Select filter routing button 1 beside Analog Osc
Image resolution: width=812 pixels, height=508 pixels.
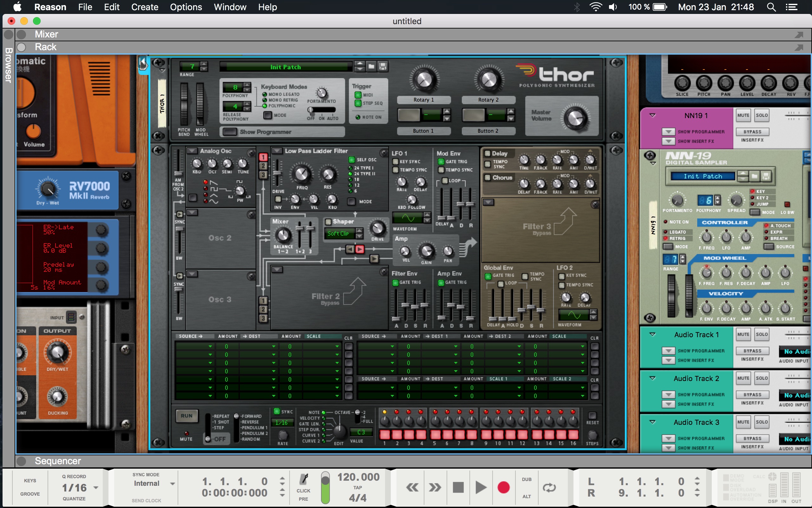263,157
